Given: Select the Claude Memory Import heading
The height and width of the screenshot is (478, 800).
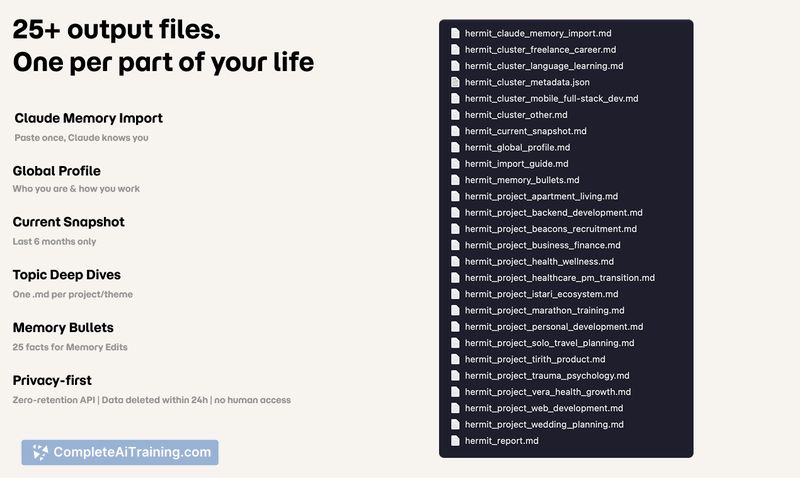Looking at the screenshot, I should click(88, 118).
